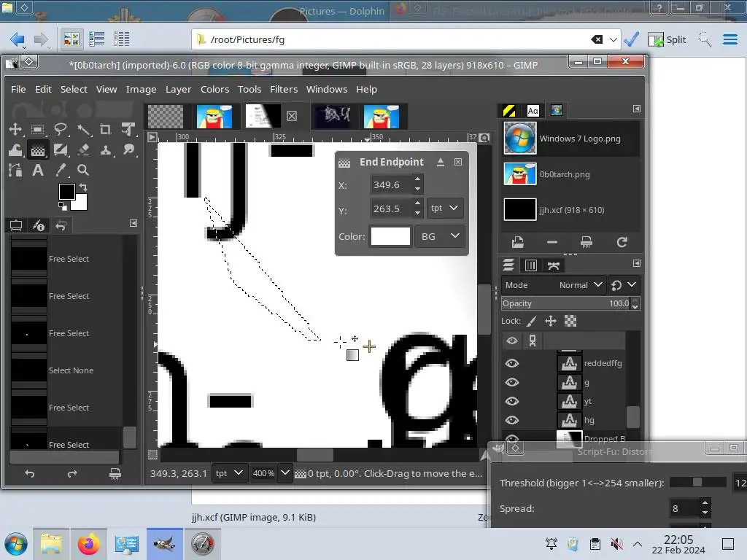Screen dimensions: 747x560
Task: Open the Tool Options tab
Action: pyautogui.click(x=16, y=225)
